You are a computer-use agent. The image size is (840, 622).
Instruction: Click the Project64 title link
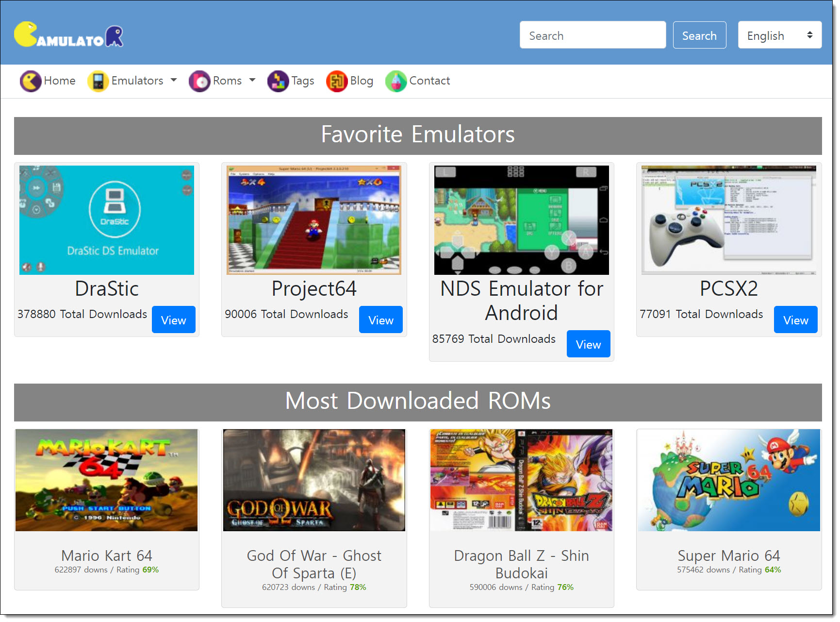[314, 288]
